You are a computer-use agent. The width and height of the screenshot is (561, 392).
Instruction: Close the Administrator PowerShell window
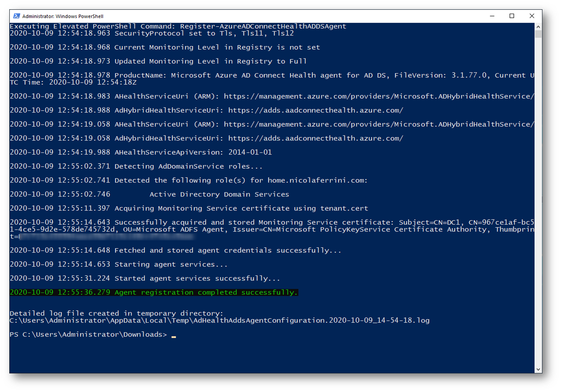click(x=532, y=16)
